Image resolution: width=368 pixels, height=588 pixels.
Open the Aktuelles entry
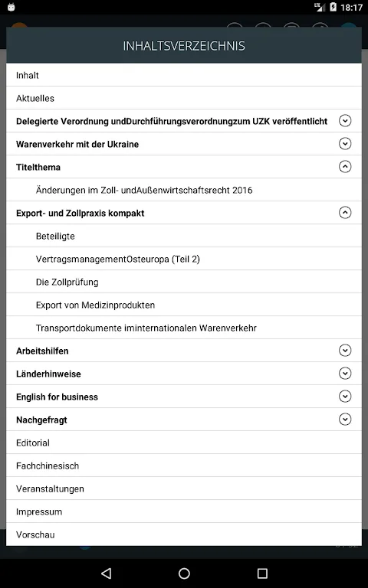point(184,98)
